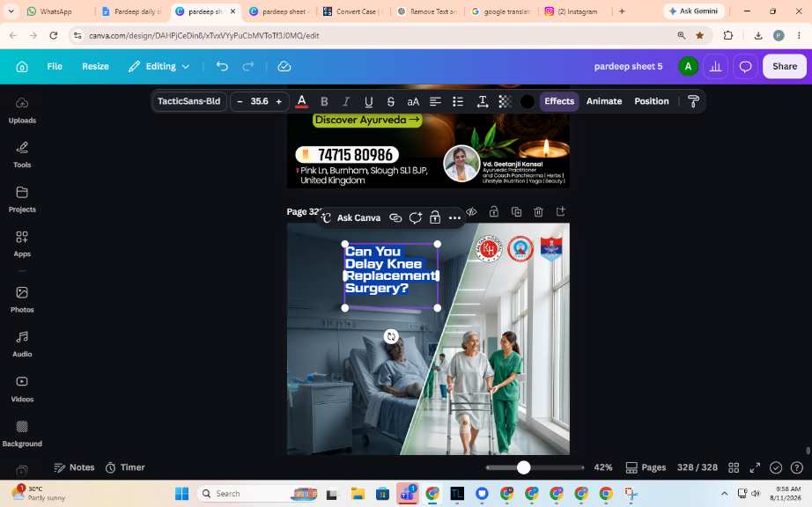Screen dimensions: 812x507
Task: Open the Animate option
Action: 604,101
